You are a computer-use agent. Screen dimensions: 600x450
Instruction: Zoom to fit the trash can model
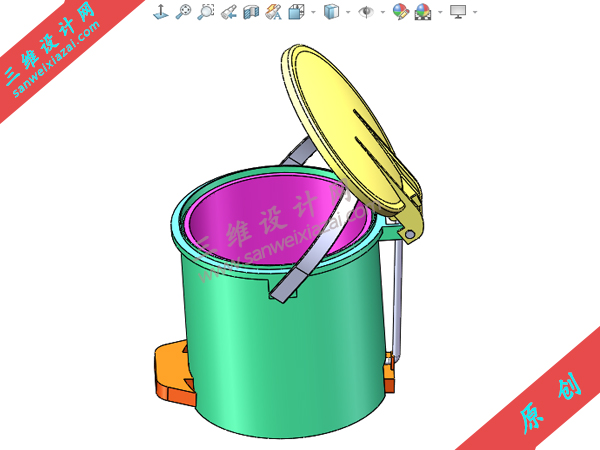[183, 12]
